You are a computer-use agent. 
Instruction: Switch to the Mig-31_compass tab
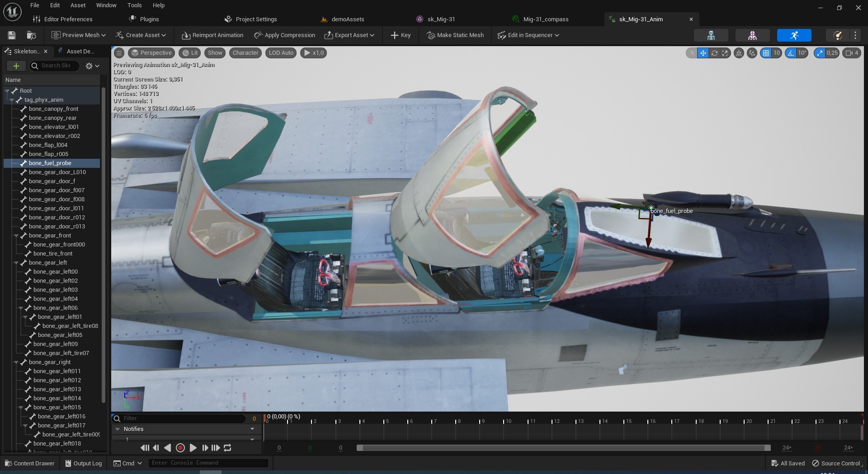click(541, 19)
